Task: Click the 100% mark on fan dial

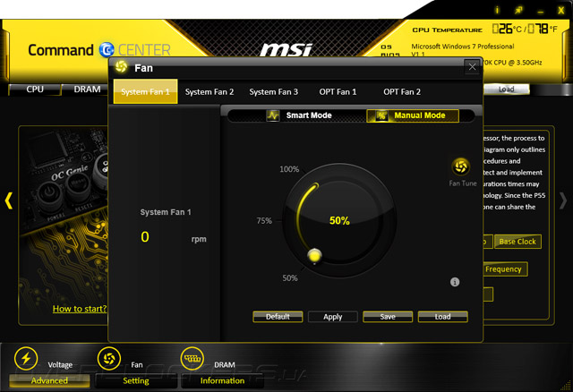Action: pos(289,169)
